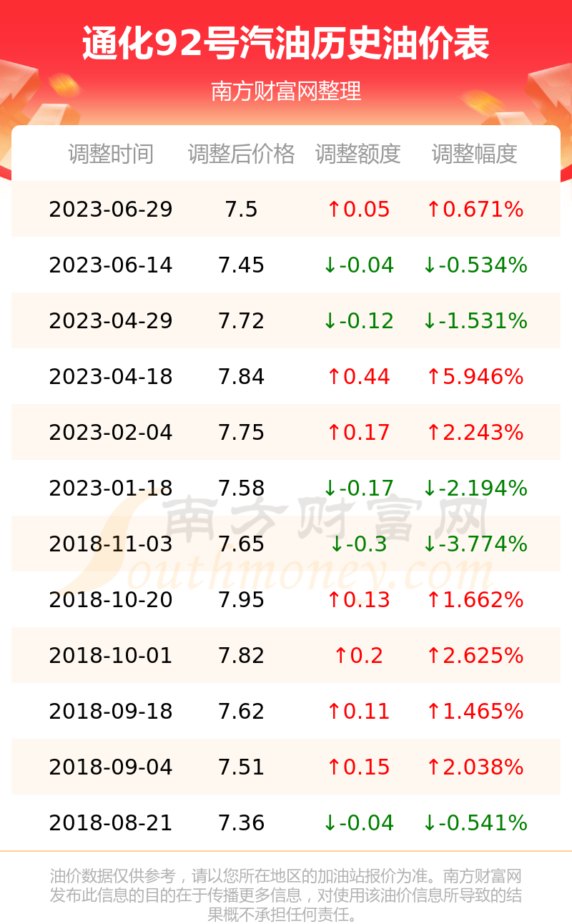The width and height of the screenshot is (572, 924).
Task: Click the green down arrow ↓-0.534% value
Action: (475, 265)
